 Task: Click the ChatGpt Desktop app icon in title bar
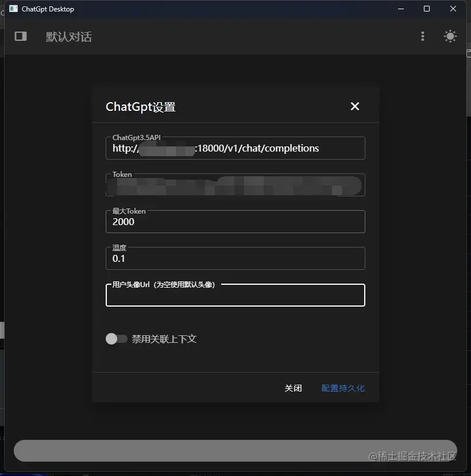(x=14, y=9)
